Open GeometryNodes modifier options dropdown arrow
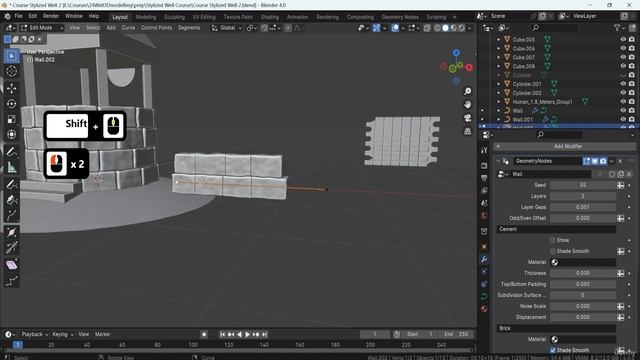640x360 pixels. click(x=611, y=161)
